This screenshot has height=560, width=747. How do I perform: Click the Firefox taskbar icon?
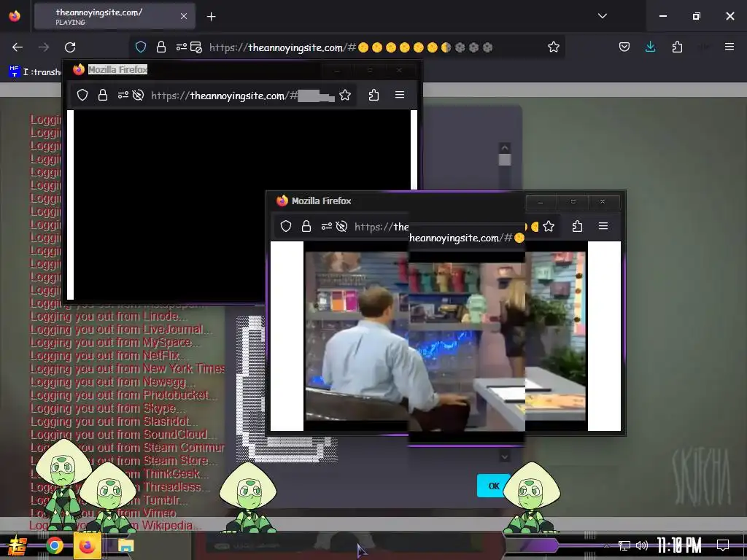(88, 545)
